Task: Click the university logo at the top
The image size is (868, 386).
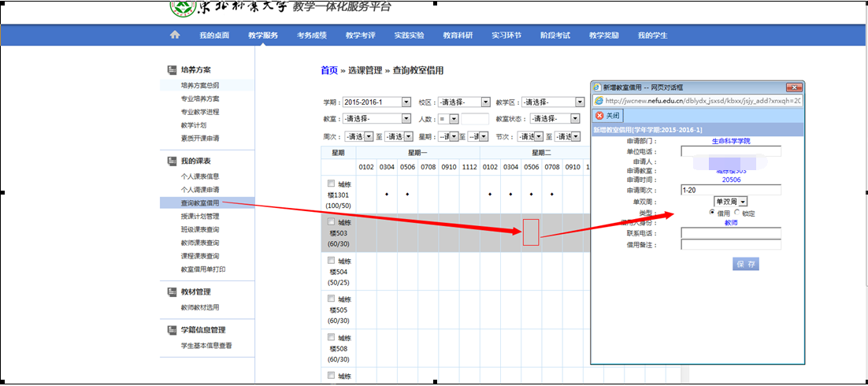Action: click(x=184, y=8)
